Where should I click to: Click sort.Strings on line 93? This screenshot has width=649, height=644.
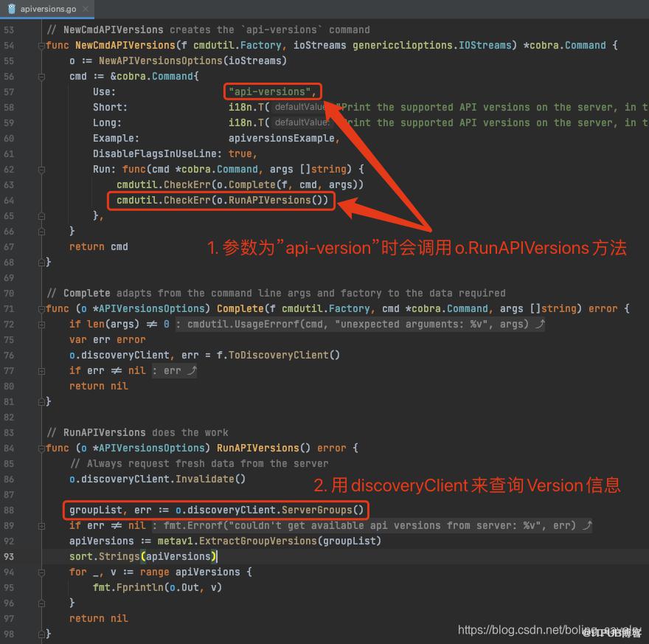pos(104,557)
